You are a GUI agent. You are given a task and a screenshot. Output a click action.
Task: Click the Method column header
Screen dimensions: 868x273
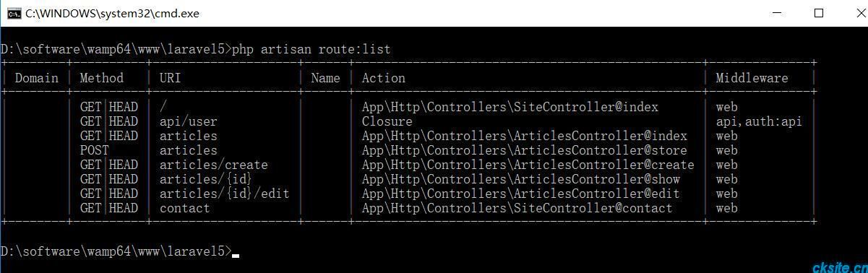pos(102,78)
